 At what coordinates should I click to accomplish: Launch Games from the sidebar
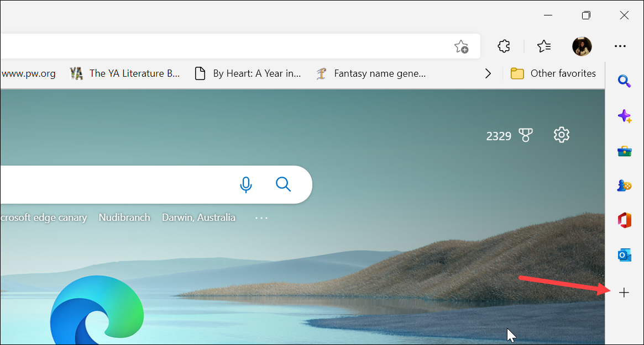(624, 185)
